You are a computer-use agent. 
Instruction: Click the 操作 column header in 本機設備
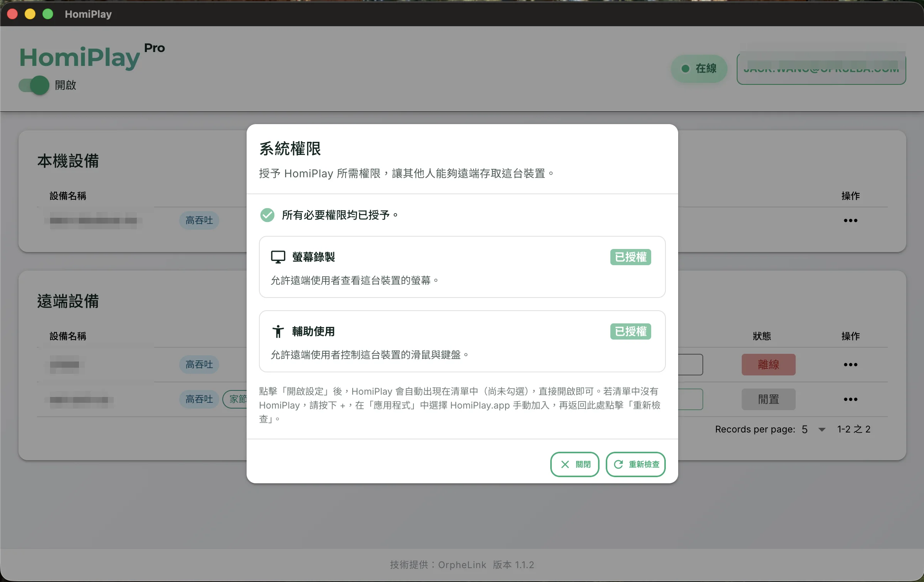coord(850,196)
